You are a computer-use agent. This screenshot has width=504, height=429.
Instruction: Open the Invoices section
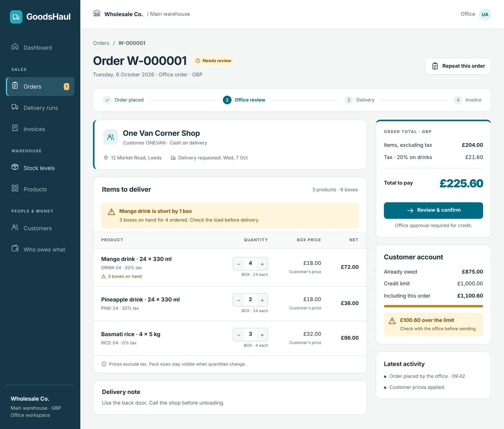pyautogui.click(x=40, y=129)
